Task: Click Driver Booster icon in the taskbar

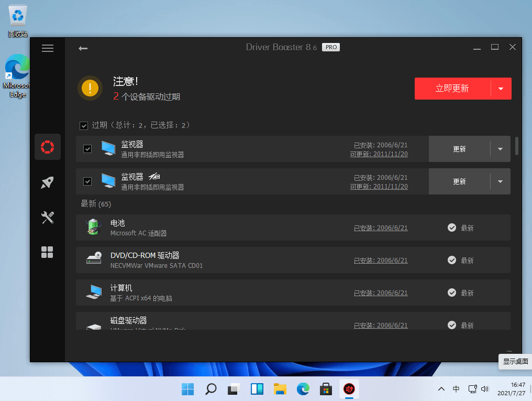Action: 349,389
